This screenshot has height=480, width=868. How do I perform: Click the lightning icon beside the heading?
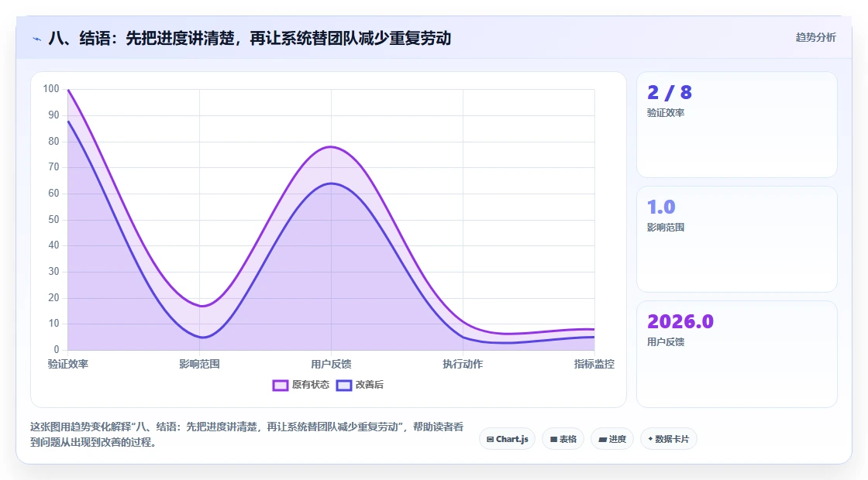point(37,39)
